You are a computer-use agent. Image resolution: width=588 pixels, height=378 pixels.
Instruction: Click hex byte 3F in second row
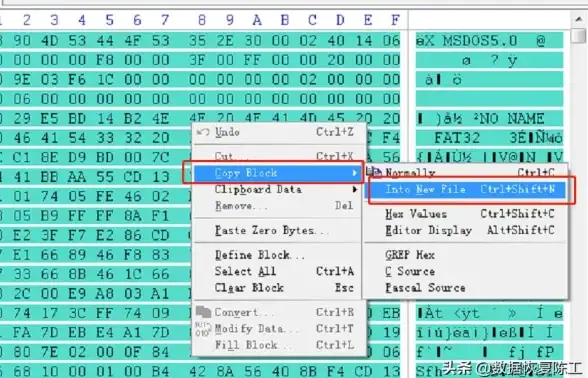[x=197, y=60]
